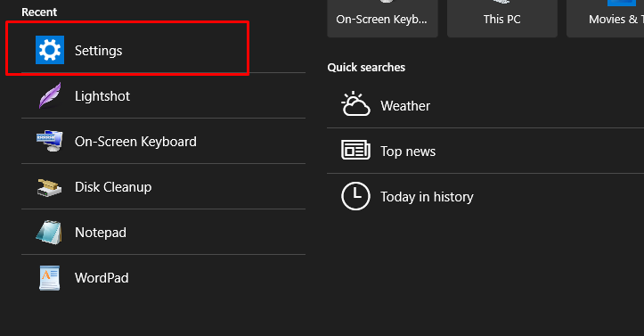
Task: Select the Weather quick search
Action: 485,105
